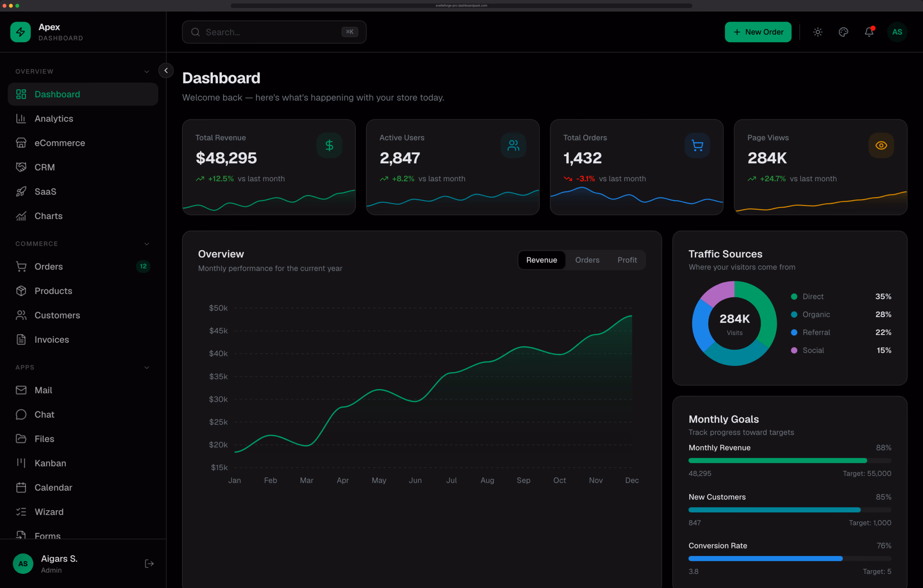
Task: Click the Invoices document icon
Action: (x=21, y=340)
